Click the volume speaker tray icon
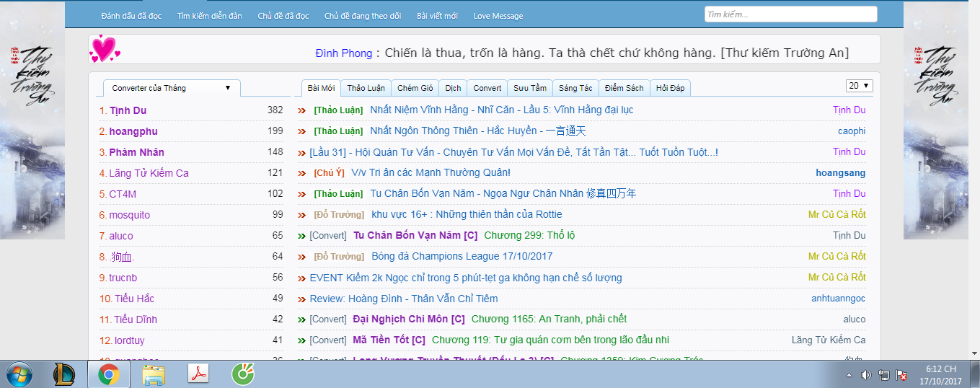The height and width of the screenshot is (388, 980). [866, 375]
